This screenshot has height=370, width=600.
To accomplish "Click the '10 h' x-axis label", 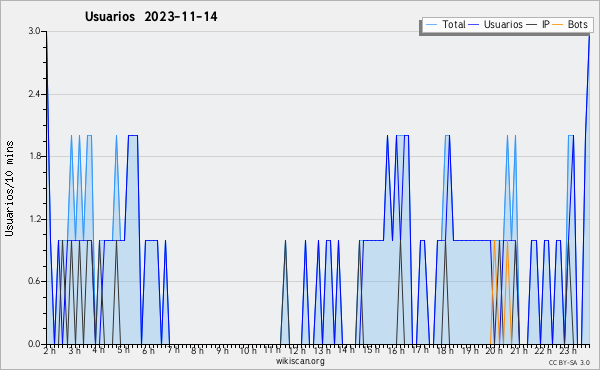I will (248, 351).
